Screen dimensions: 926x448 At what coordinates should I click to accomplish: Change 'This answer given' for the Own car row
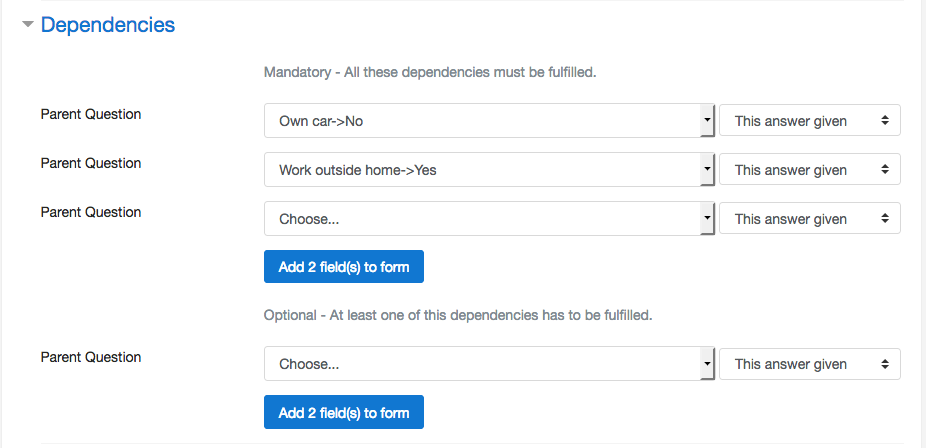point(810,121)
